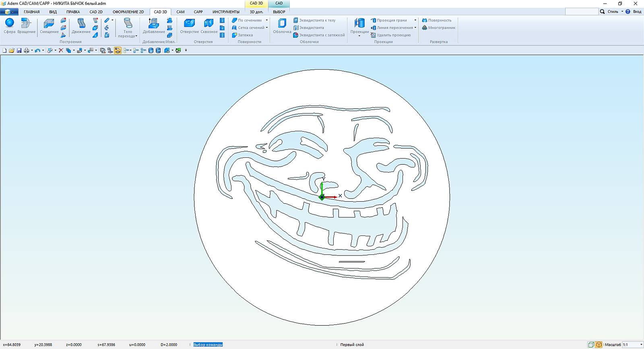
Task: Save the file with the floppy disk icon
Action: point(19,50)
